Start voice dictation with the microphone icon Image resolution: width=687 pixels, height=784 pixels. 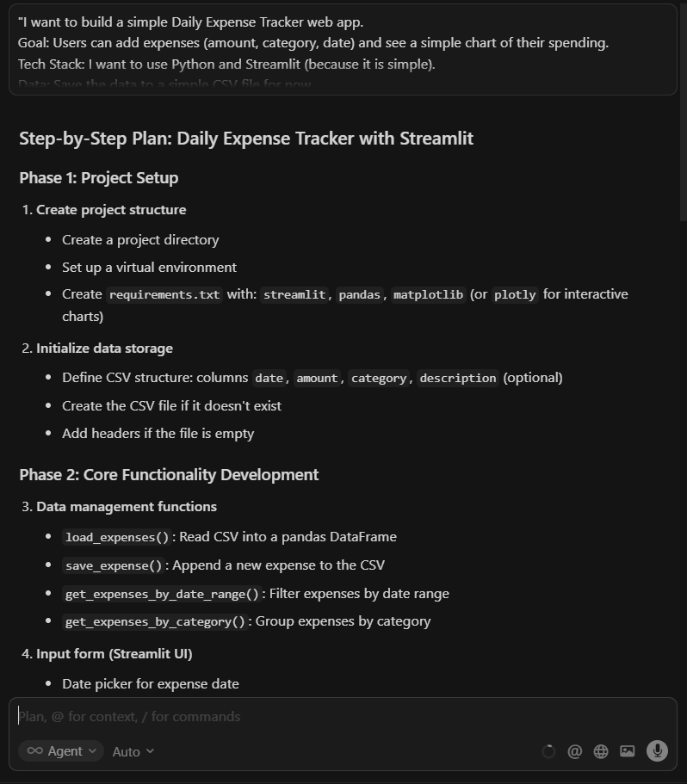point(657,750)
